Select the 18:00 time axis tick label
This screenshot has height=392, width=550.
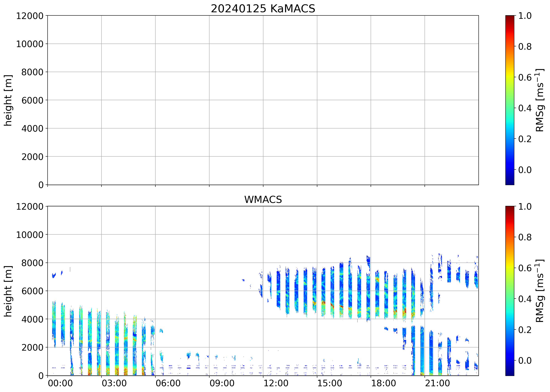point(384,383)
